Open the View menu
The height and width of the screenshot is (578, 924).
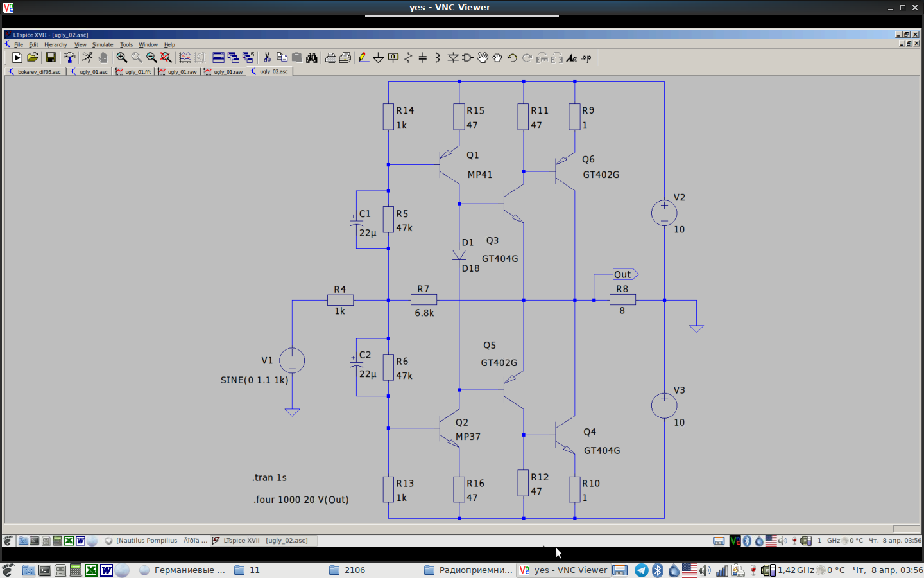[80, 45]
